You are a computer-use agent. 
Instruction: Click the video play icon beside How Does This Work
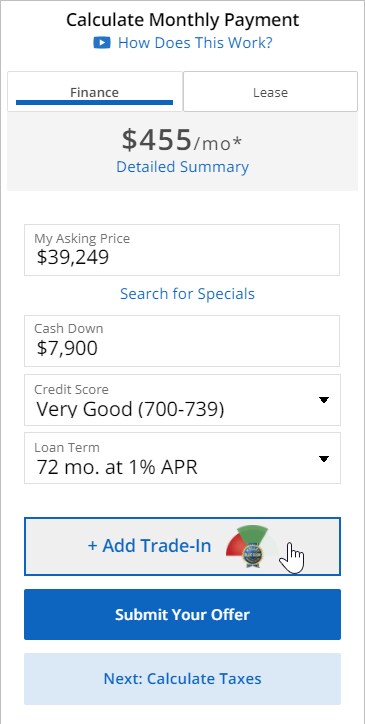coord(102,43)
